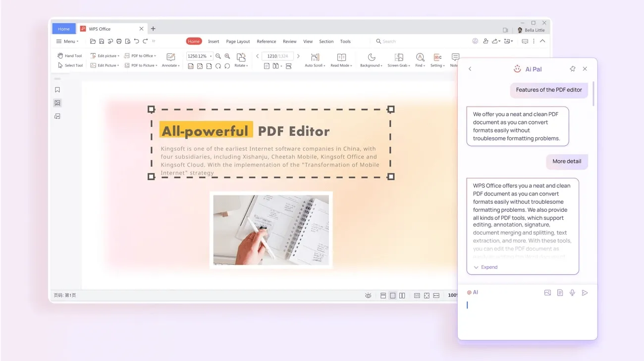The height and width of the screenshot is (361, 644).
Task: Attach an image in Ai Pal input
Action: tap(547, 293)
